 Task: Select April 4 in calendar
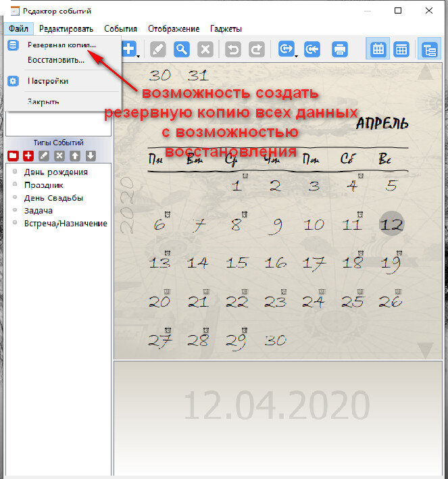(352, 186)
